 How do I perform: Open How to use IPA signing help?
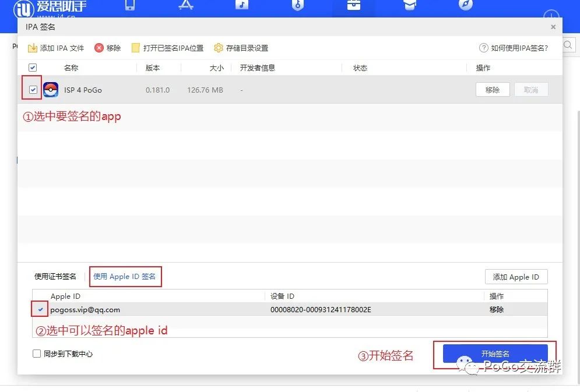[514, 48]
